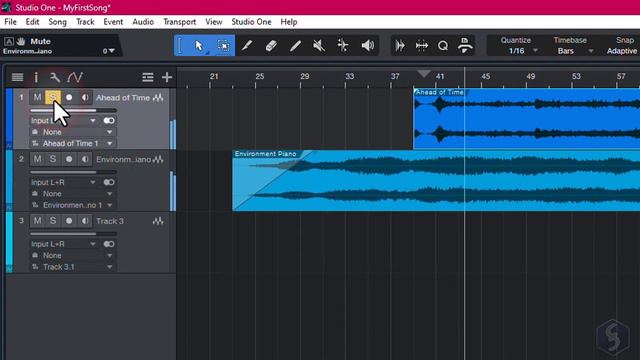Select the Eraser tool

(271, 45)
